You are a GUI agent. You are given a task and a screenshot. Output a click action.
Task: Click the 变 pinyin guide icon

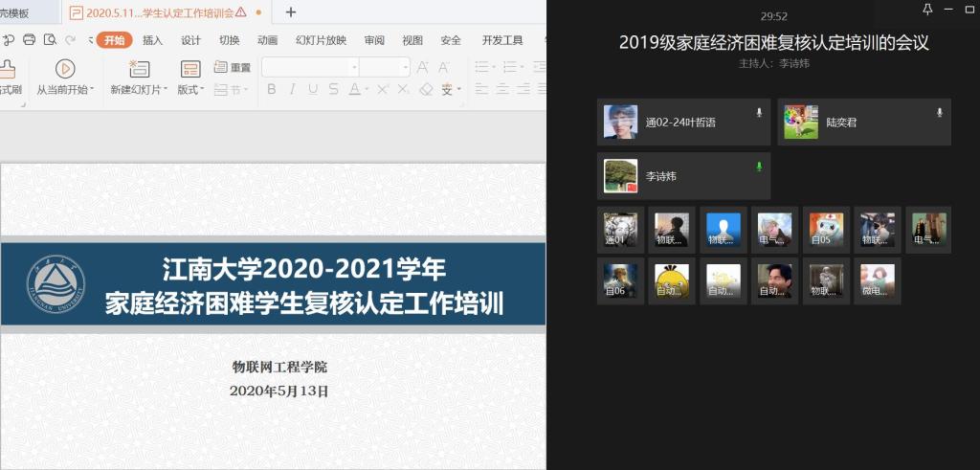pyautogui.click(x=447, y=89)
